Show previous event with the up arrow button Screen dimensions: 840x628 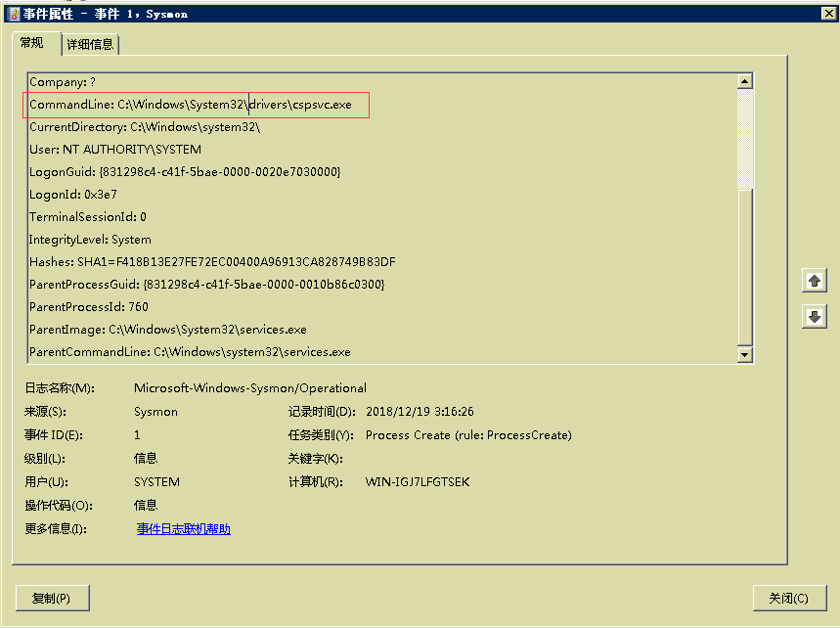pyautogui.click(x=815, y=281)
